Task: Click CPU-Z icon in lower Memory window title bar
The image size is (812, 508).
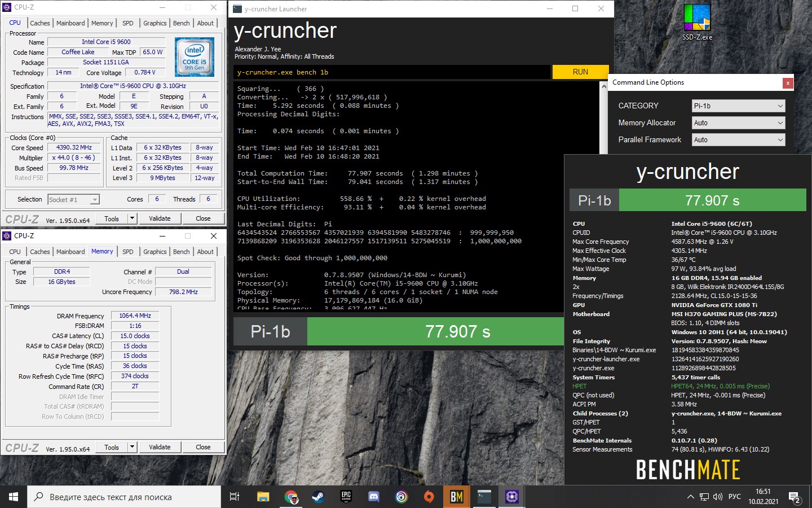Action: pos(7,236)
